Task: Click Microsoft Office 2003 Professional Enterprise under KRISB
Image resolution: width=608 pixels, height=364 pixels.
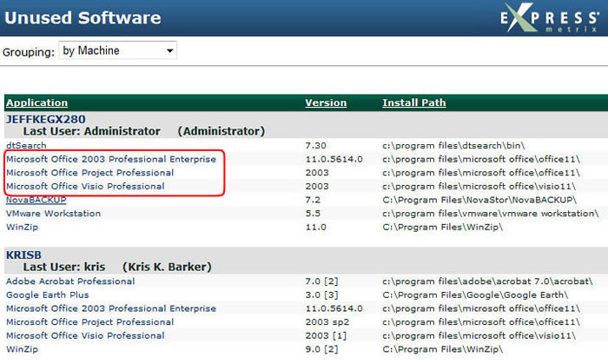Action: [111, 308]
